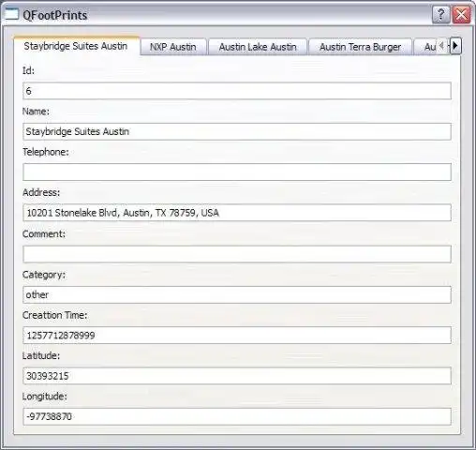Focus the empty Comment field
The image size is (476, 450).
coord(237,254)
